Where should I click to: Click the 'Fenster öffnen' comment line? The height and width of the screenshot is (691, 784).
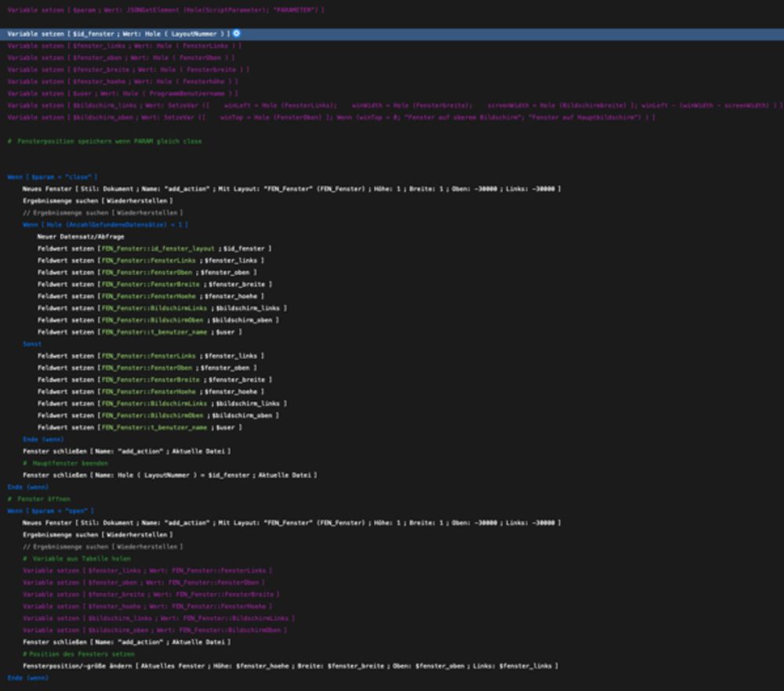click(x=39, y=500)
